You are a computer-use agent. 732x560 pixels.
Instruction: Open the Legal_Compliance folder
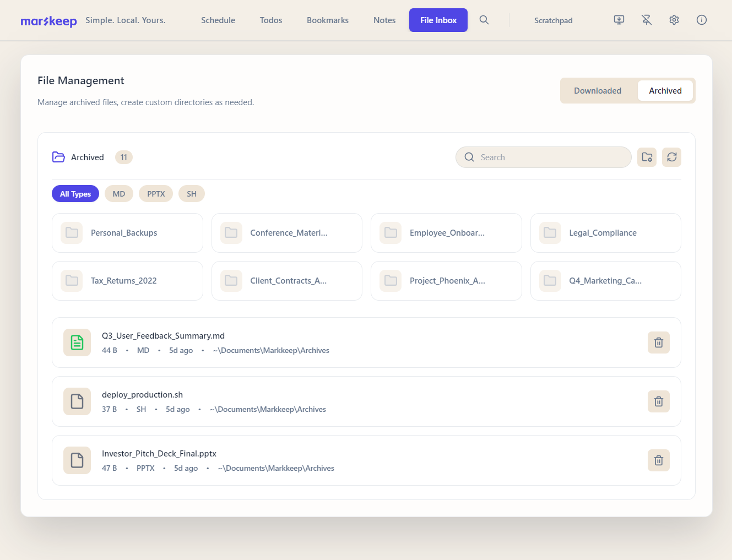(606, 233)
